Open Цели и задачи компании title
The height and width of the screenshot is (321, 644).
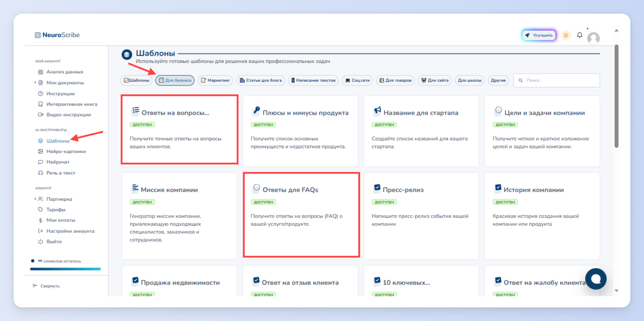point(545,113)
